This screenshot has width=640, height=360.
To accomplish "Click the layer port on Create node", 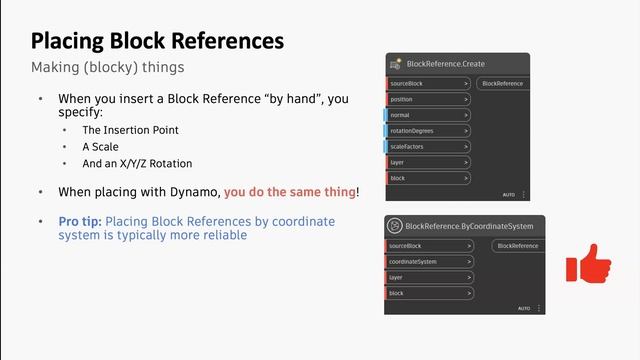I will pos(427,162).
